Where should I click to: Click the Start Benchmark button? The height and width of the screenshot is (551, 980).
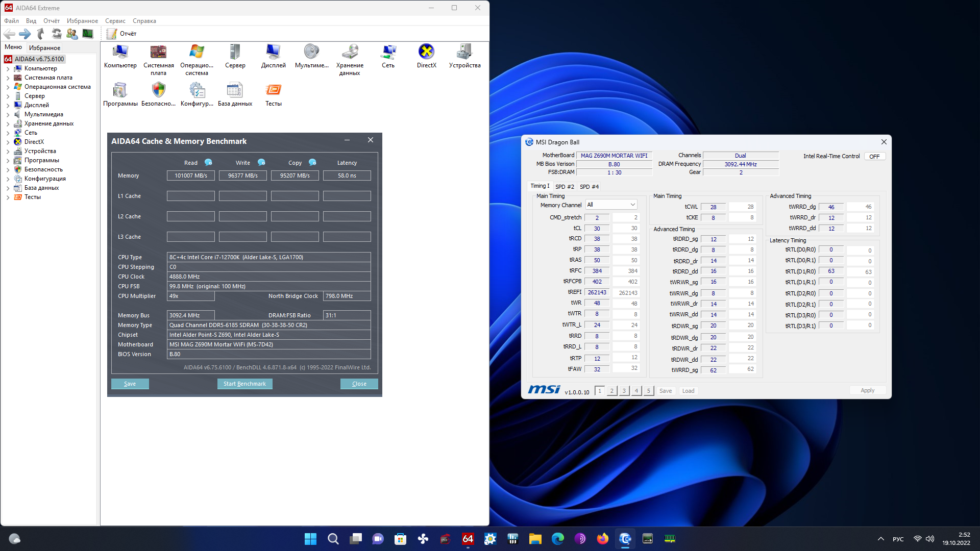(244, 384)
